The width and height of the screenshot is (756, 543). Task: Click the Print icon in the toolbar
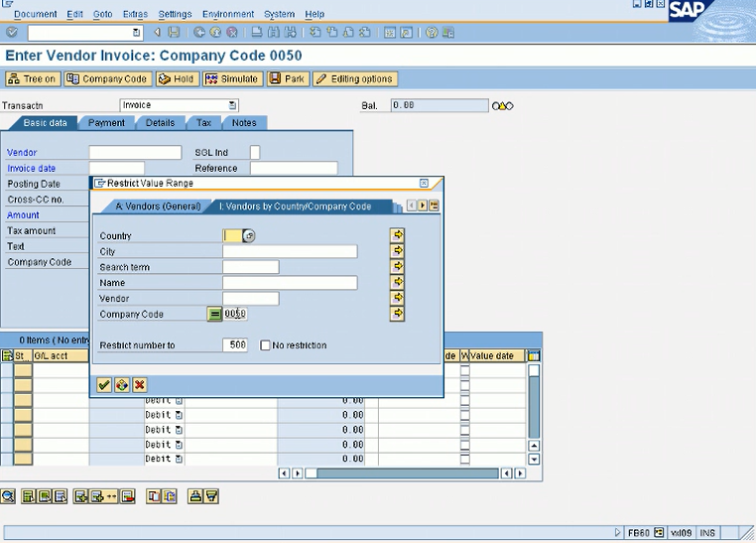point(257,33)
